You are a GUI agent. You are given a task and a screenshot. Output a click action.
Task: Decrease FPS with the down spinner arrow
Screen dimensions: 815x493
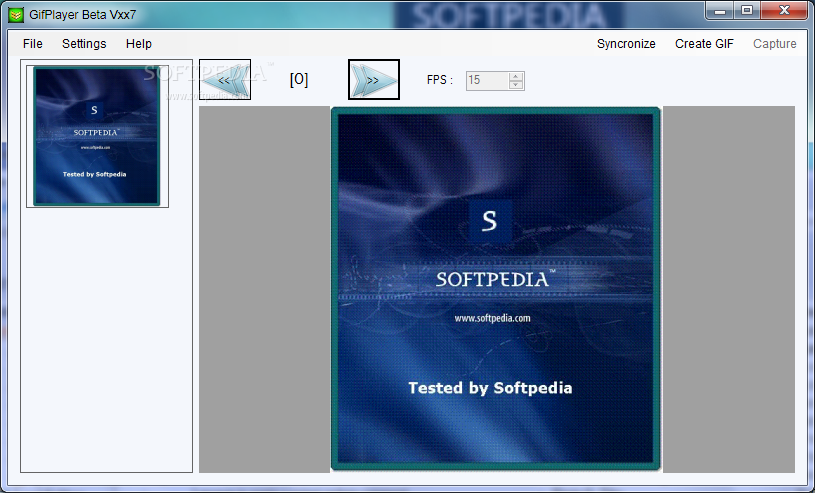click(x=516, y=85)
